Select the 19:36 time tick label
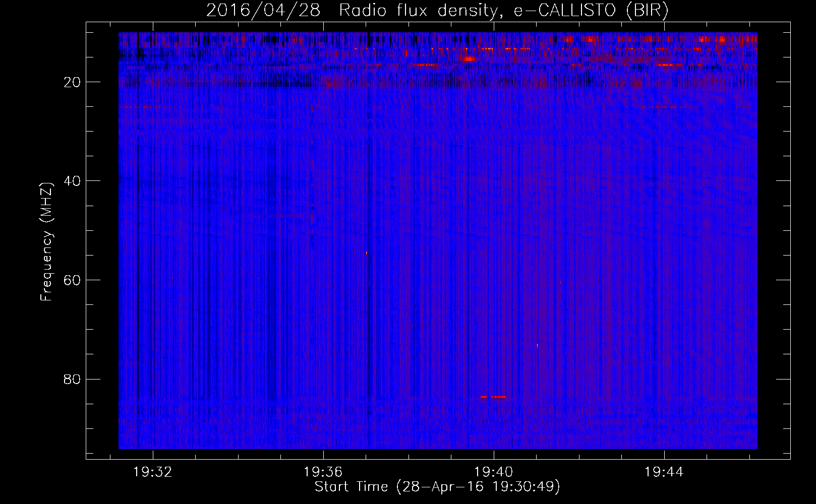Image resolution: width=816 pixels, height=504 pixels. tap(323, 472)
